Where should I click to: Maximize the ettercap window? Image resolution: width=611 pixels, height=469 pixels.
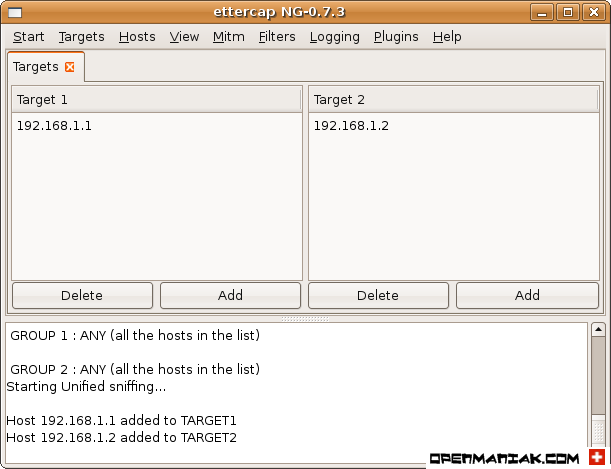(568, 12)
